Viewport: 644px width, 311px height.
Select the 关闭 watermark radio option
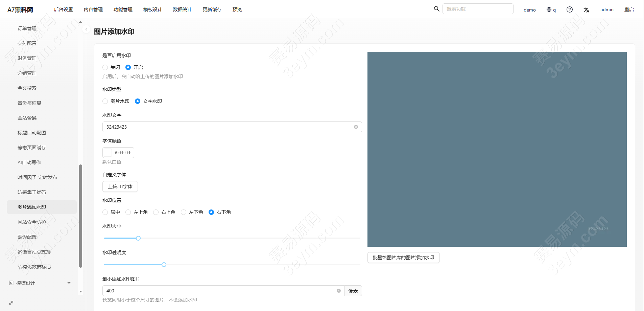tap(105, 67)
